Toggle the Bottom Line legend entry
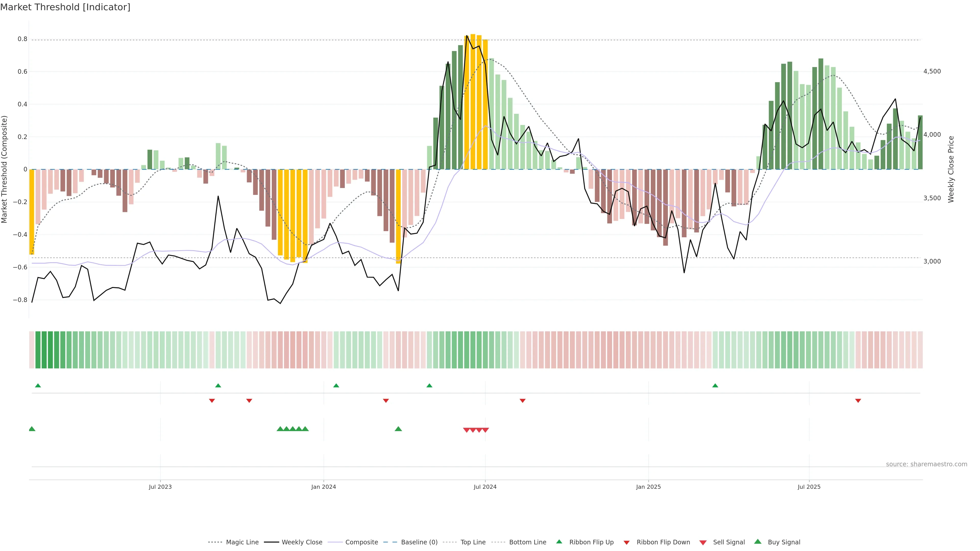The image size is (980, 551). click(528, 542)
